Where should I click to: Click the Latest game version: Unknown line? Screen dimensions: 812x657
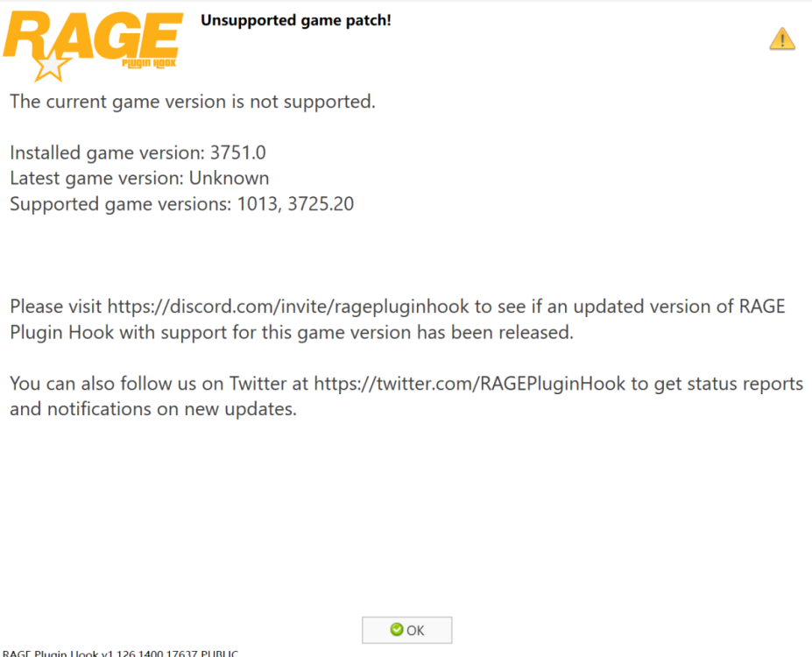coord(139,178)
